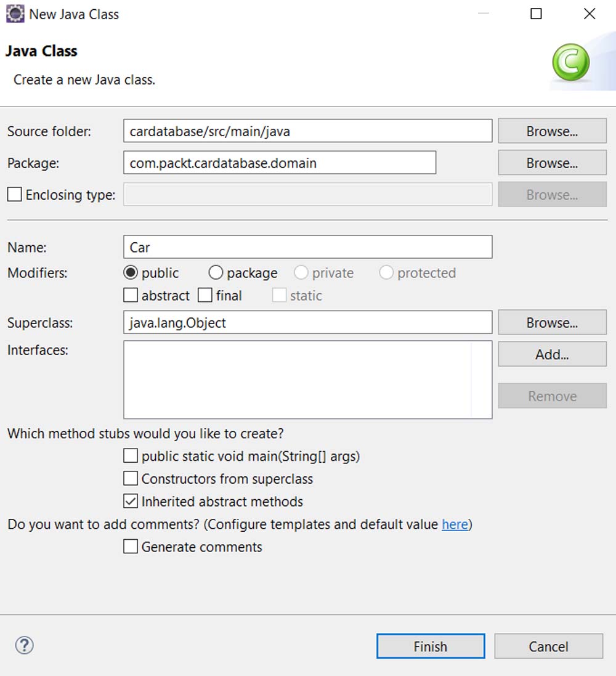Click the Eclipse icon in title bar
The image size is (616, 676).
point(15,14)
